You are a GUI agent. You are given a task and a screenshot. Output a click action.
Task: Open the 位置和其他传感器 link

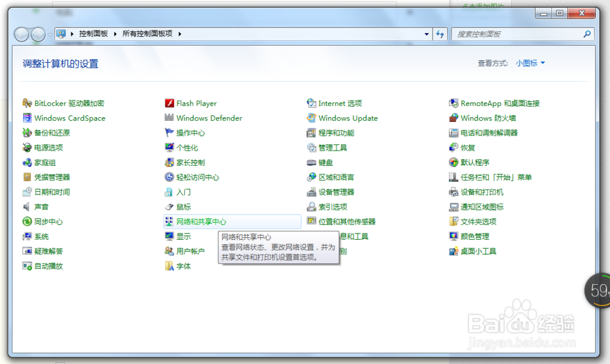(x=347, y=222)
